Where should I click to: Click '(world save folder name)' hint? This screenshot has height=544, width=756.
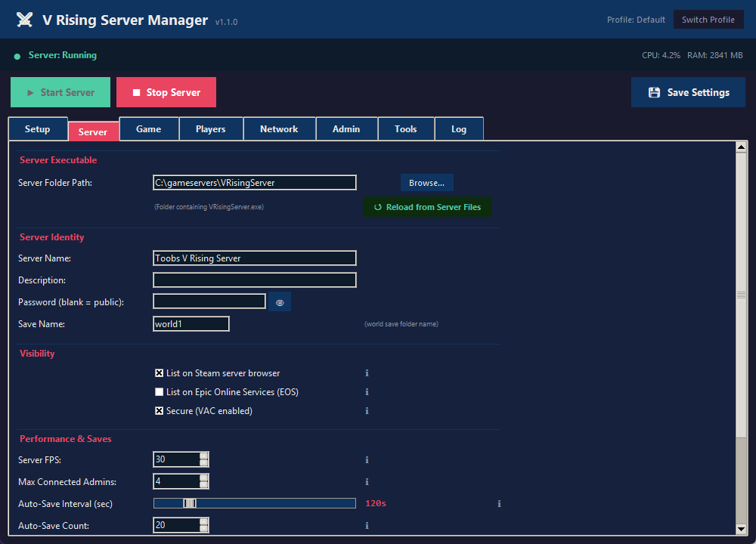tap(401, 324)
